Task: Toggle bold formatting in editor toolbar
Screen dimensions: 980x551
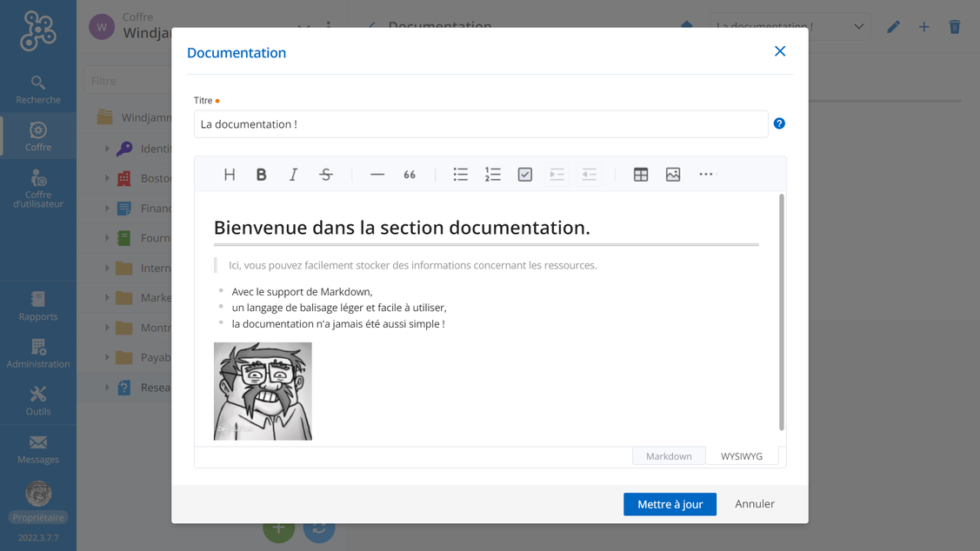Action: 261,175
